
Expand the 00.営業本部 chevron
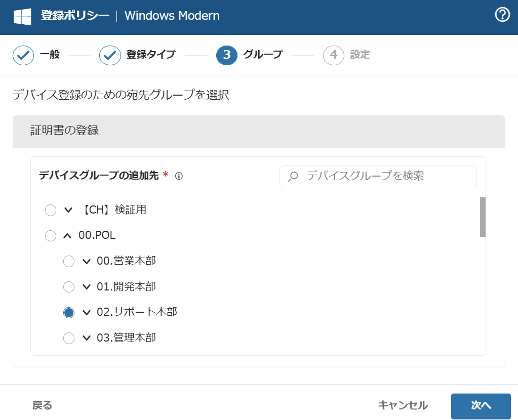click(87, 262)
